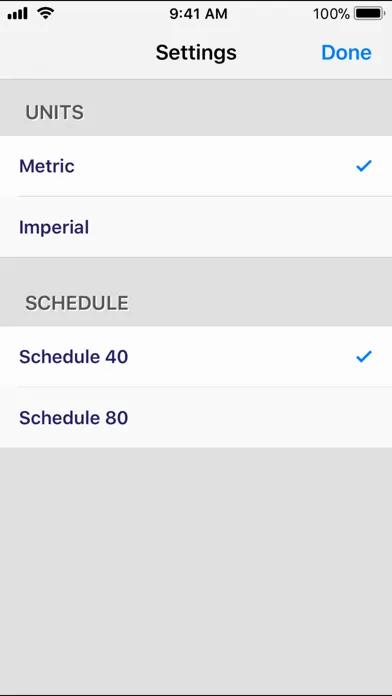This screenshot has height=696, width=392.
Task: Tap empty checkmark spot in Imperial row
Action: (x=364, y=227)
